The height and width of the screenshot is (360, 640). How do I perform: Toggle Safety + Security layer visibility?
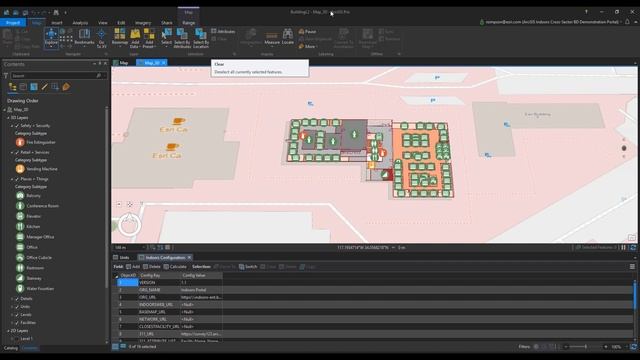pos(17,126)
